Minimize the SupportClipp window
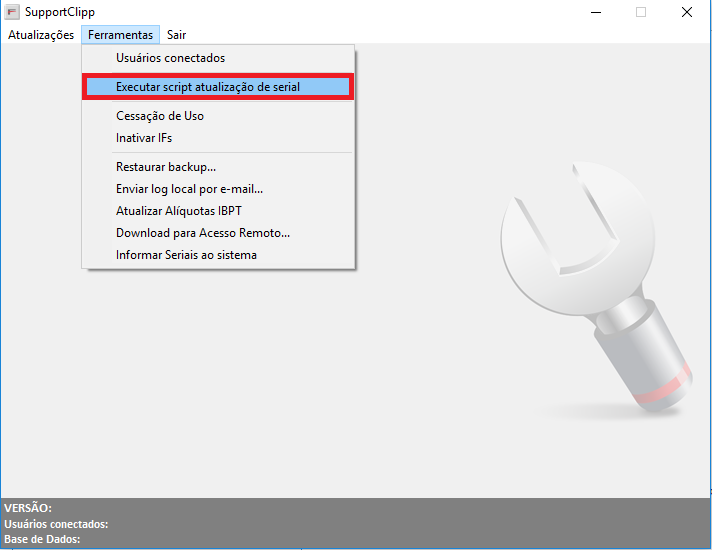The image size is (712, 550). point(595,13)
